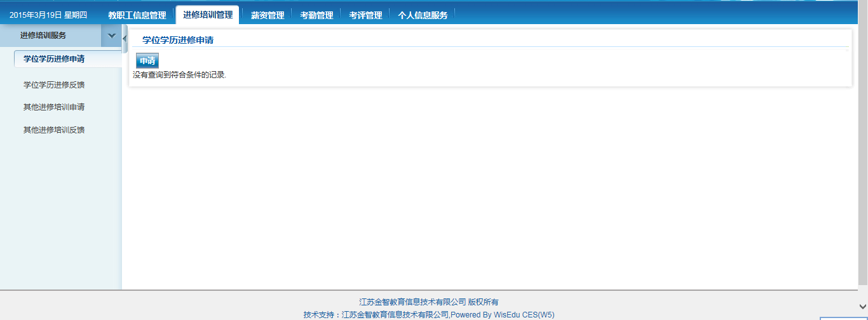Screen dimensions: 868x320
Task: Switch to the 进修培训管理 tab
Action: coord(207,15)
